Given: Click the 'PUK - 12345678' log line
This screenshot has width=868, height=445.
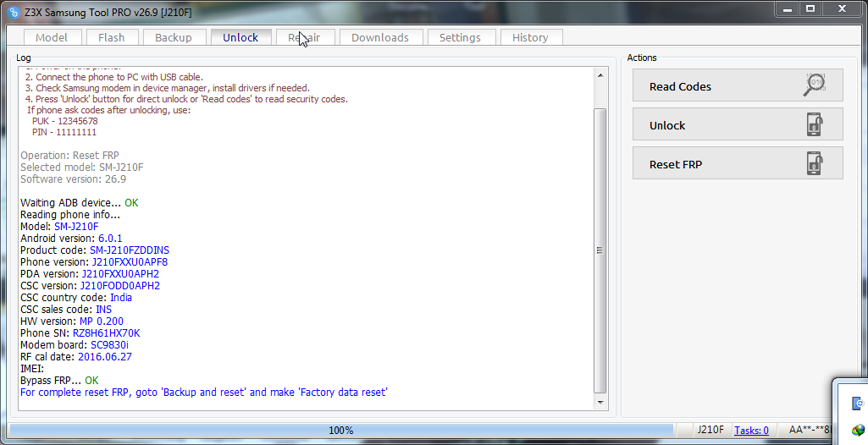Looking at the screenshot, I should point(64,121).
